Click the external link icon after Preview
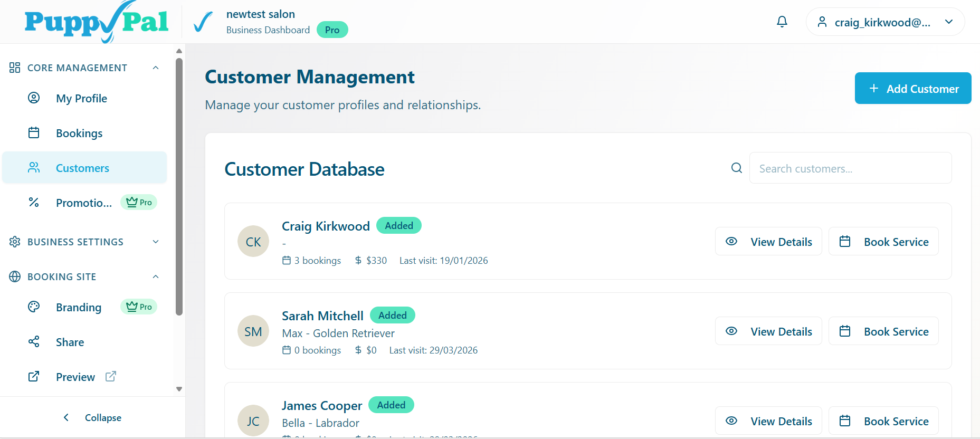 [x=111, y=376]
